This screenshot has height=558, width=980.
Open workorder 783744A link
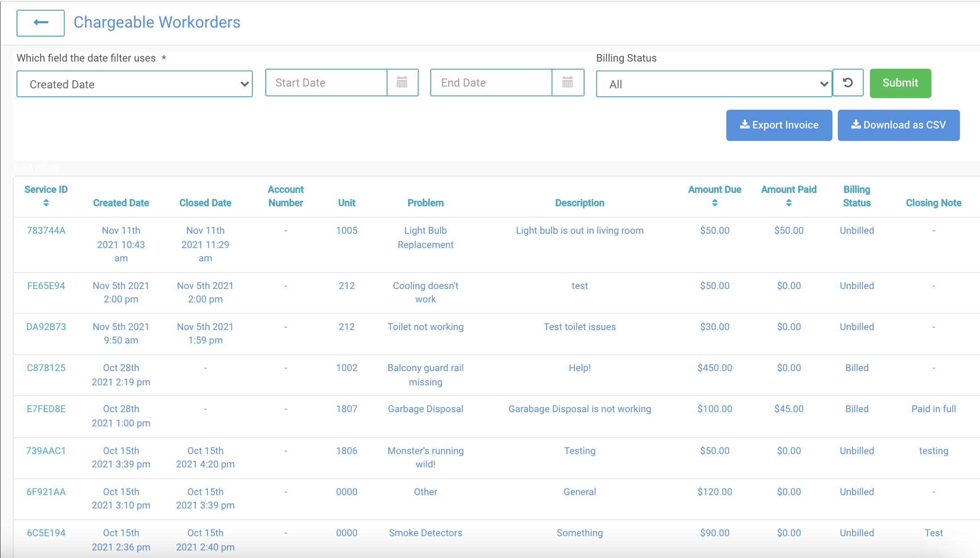click(46, 231)
